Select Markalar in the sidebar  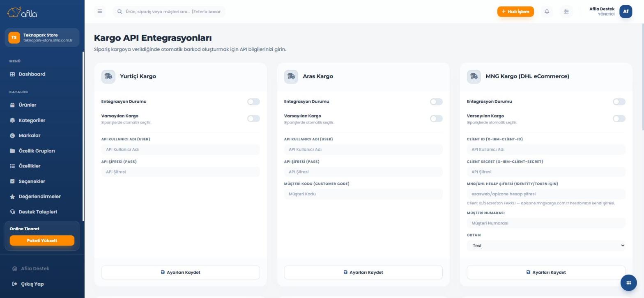[42, 135]
